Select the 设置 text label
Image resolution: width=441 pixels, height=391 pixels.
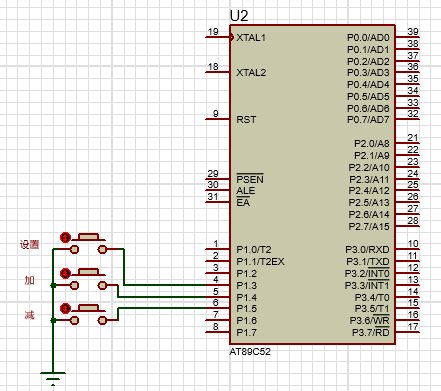point(30,245)
